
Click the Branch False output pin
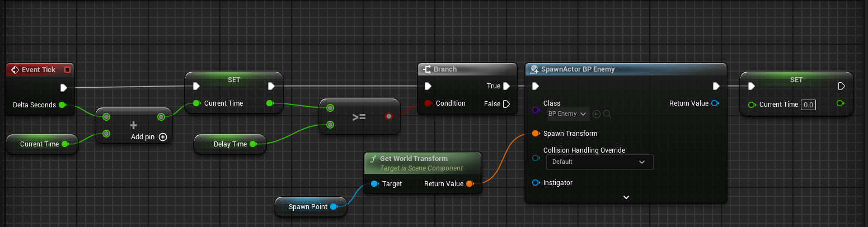[506, 104]
